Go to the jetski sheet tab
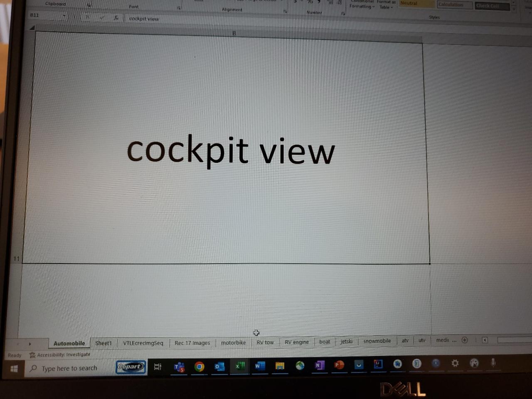The width and height of the screenshot is (532, 399). click(346, 341)
